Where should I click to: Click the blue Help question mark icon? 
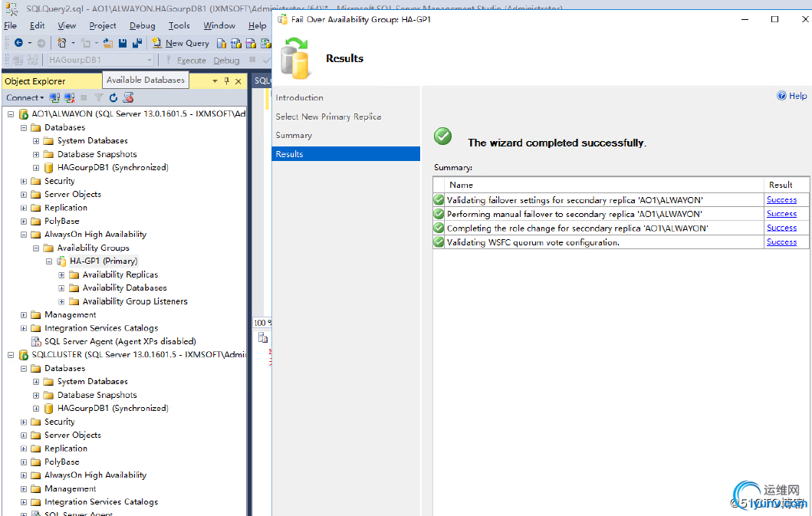781,95
